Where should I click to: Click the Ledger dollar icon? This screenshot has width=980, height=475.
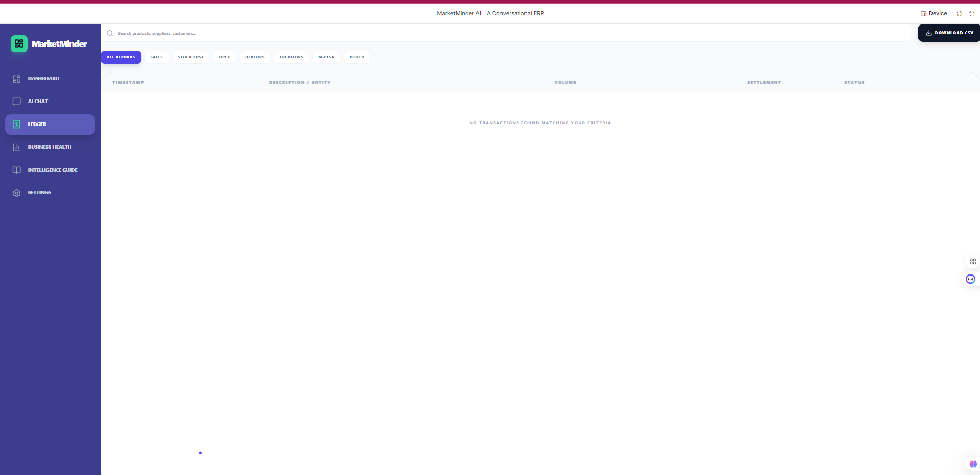17,124
